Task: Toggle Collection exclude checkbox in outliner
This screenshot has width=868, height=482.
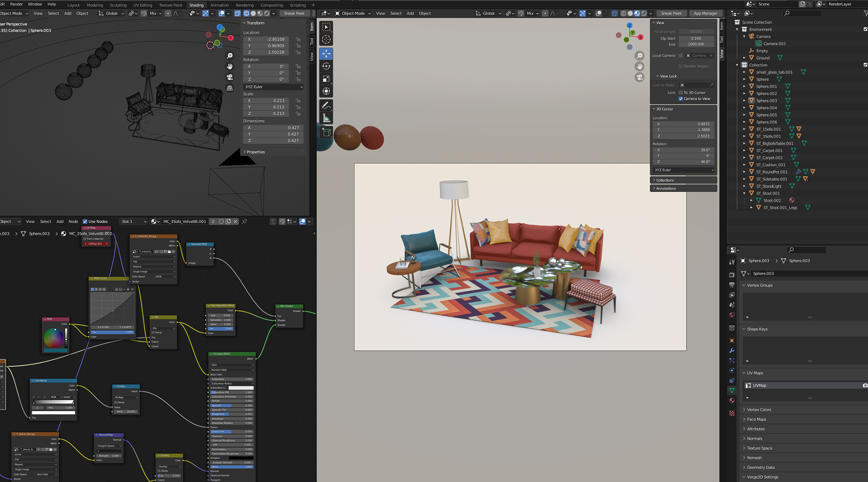Action: point(865,65)
